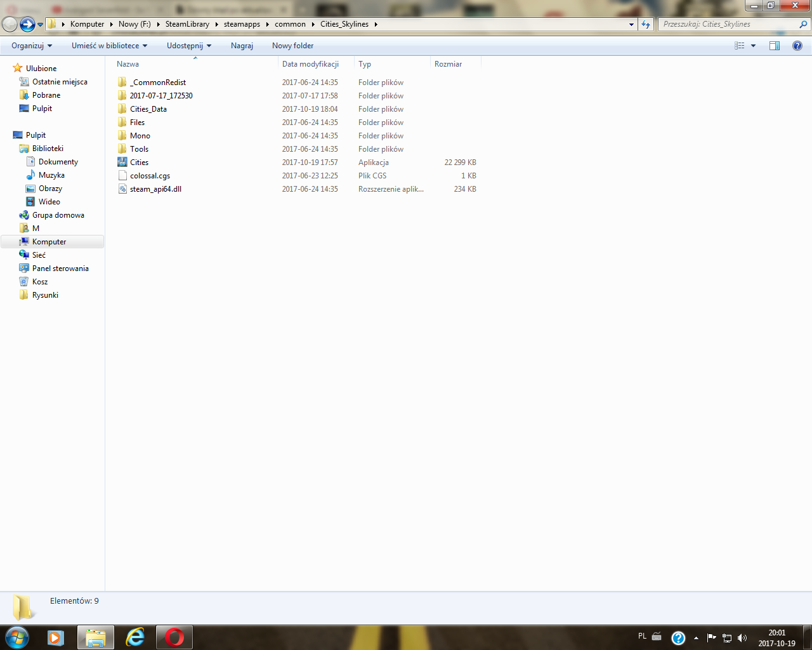This screenshot has width=812, height=650.
Task: Open the media player taskbar icon
Action: [56, 637]
